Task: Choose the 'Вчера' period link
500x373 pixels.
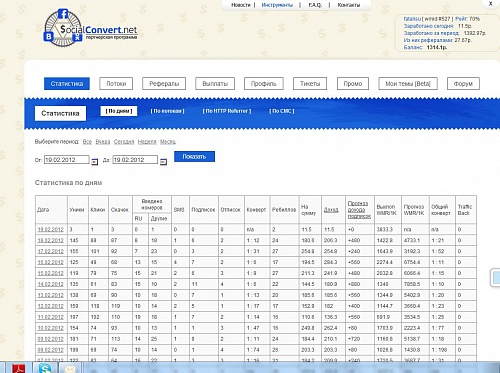Action: tap(103, 142)
